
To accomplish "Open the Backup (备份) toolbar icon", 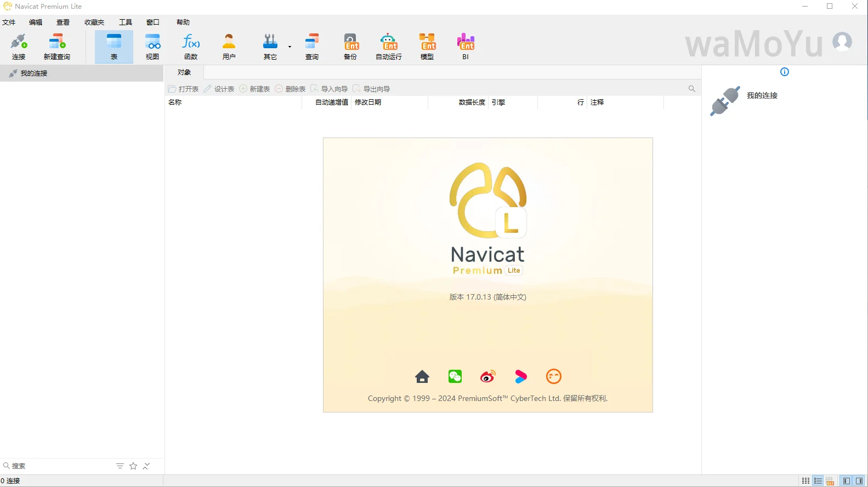I will (x=350, y=47).
